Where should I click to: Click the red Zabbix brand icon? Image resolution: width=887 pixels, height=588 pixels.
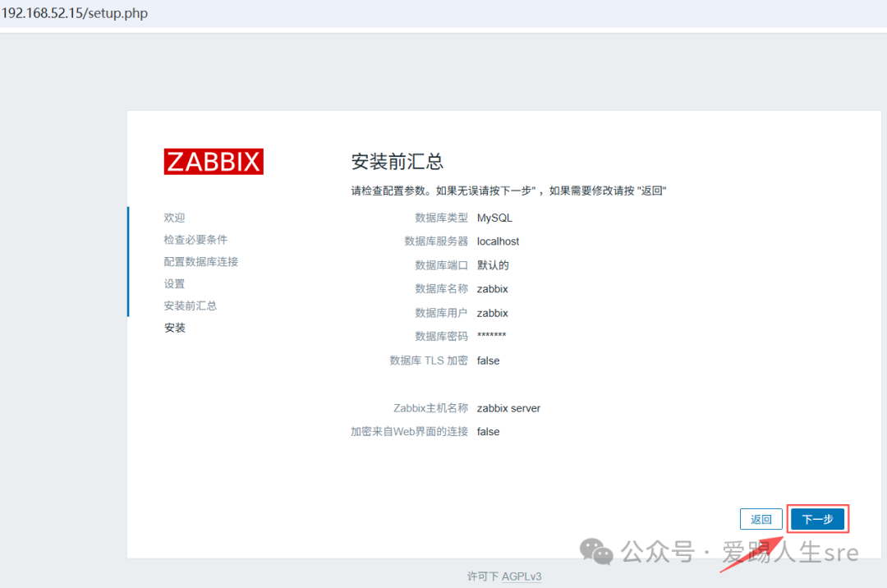(214, 161)
